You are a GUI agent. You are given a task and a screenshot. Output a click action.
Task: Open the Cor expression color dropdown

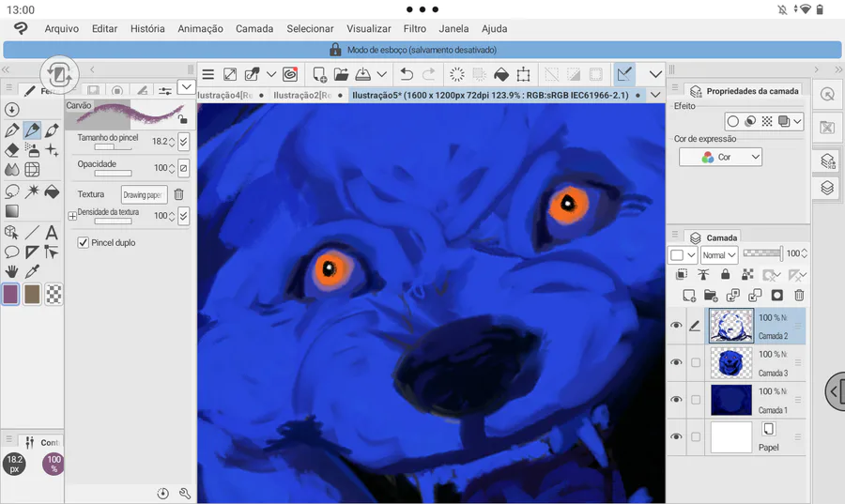point(720,157)
